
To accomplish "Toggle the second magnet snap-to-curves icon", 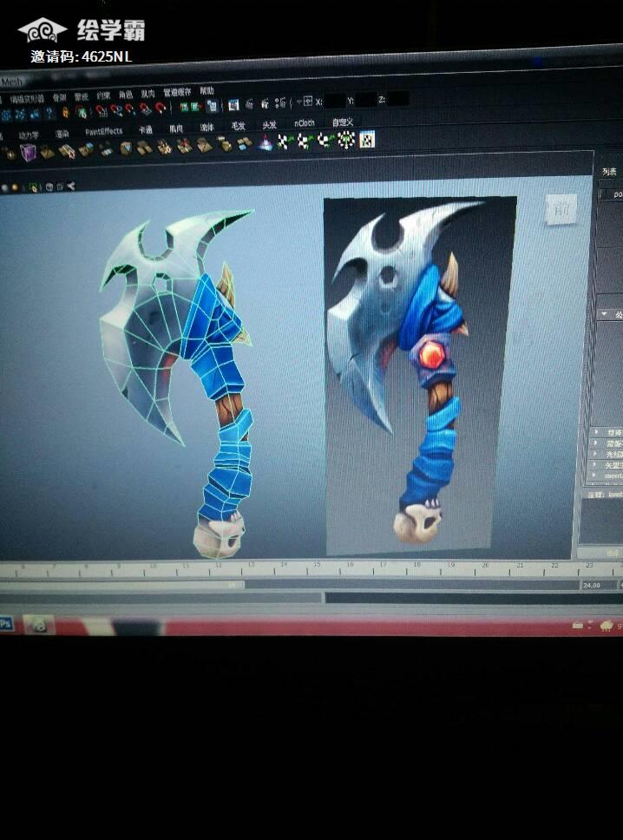I will coord(115,110).
